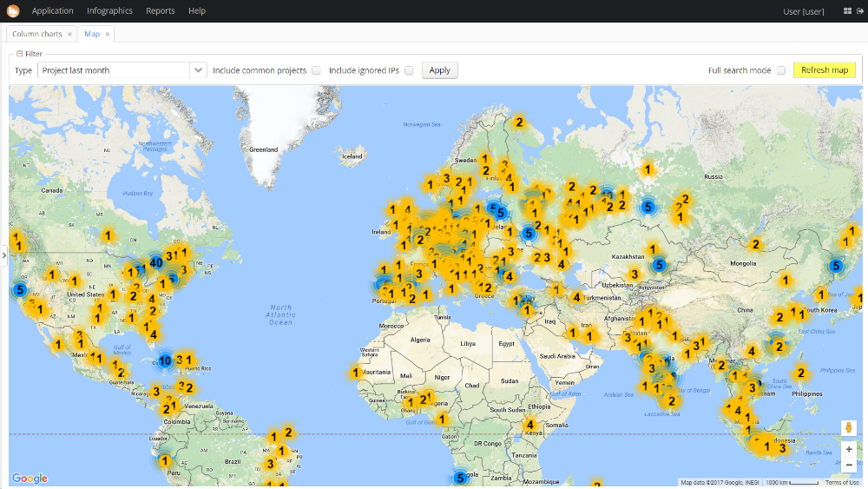Collapse the Filter panel
The height and width of the screenshot is (489, 868).
coord(19,54)
